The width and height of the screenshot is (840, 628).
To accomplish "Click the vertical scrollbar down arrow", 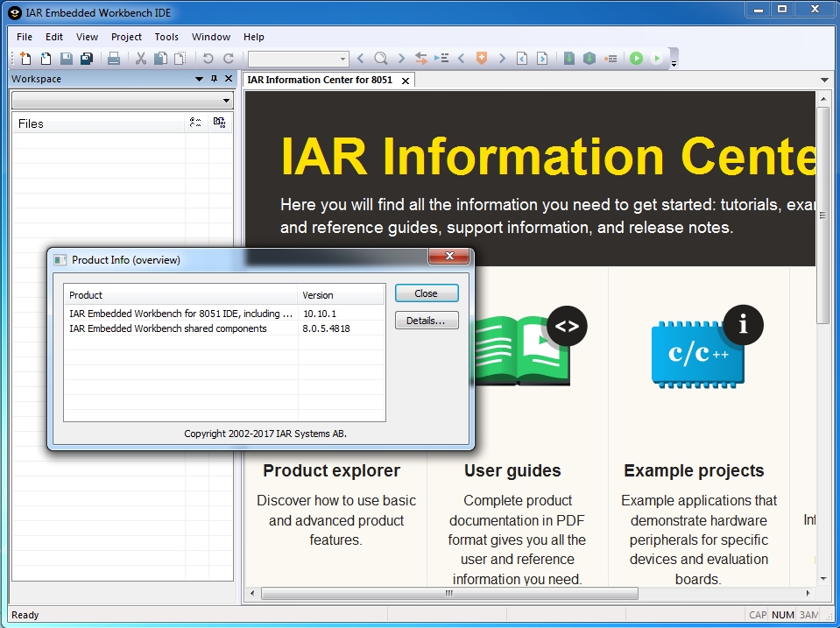I will pyautogui.click(x=823, y=579).
